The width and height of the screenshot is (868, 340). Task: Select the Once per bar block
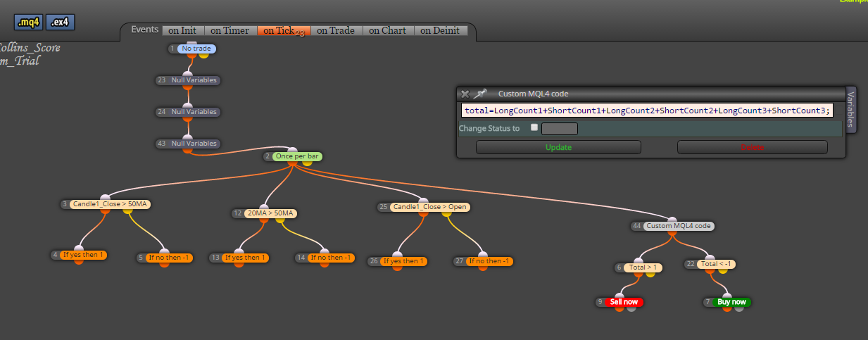pyautogui.click(x=297, y=156)
